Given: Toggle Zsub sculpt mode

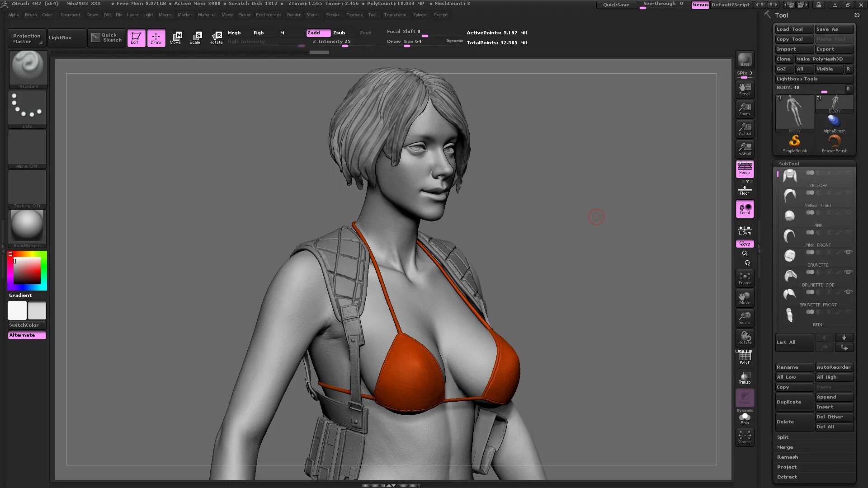Looking at the screenshot, I should click(339, 33).
